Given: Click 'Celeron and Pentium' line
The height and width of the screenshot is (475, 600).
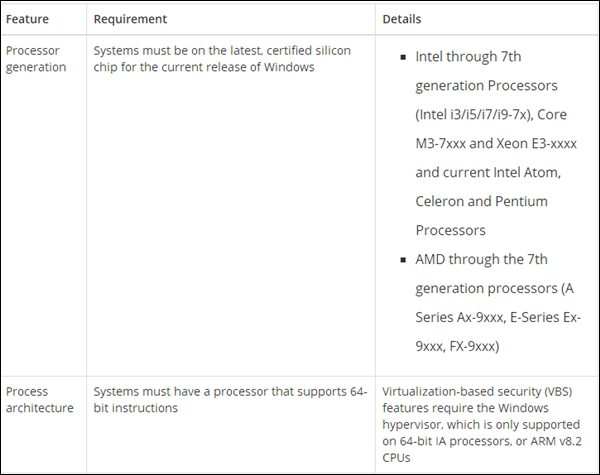Looking at the screenshot, I should [x=481, y=201].
